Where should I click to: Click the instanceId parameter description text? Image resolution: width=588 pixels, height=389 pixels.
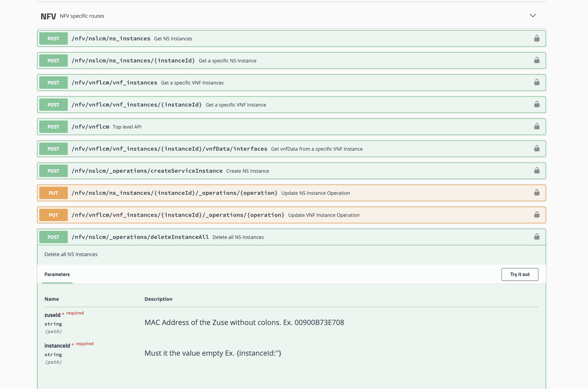(x=213, y=353)
